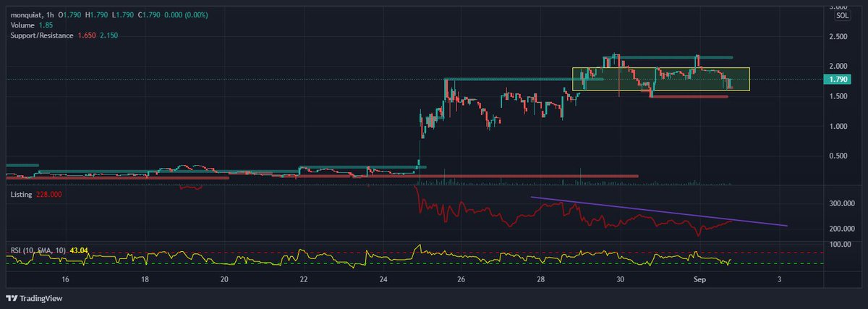Select the Support/Resistance indicator legend
Image resolution: width=868 pixels, height=309 pixels.
pyautogui.click(x=41, y=35)
